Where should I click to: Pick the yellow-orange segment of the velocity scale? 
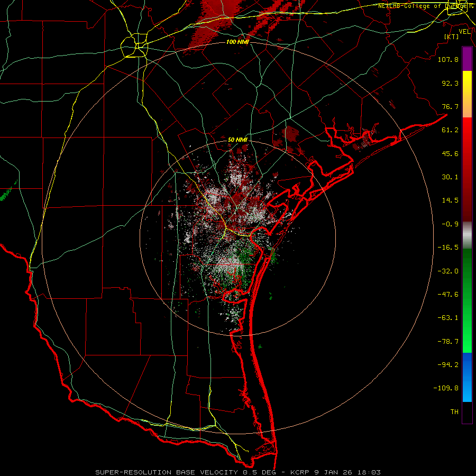tap(467, 94)
